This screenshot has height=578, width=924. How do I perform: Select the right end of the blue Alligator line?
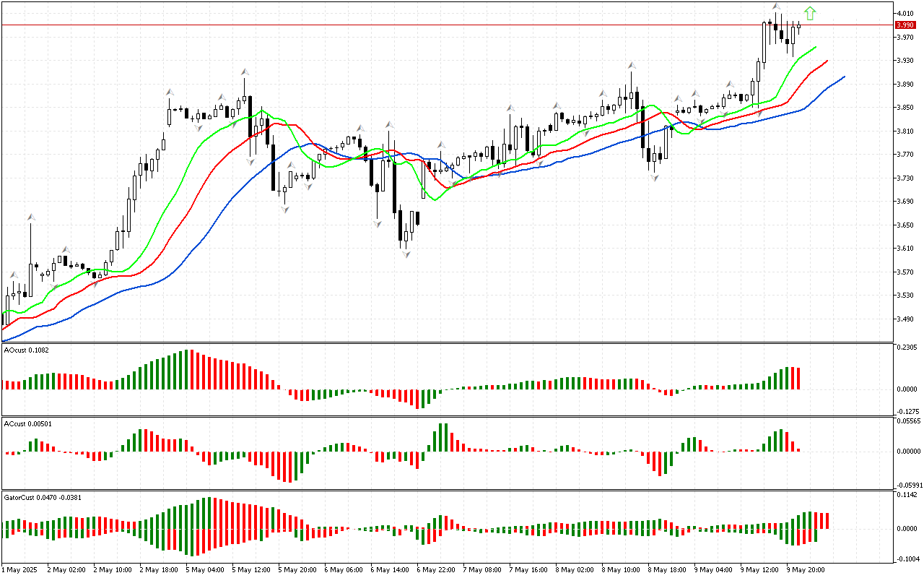tap(844, 76)
